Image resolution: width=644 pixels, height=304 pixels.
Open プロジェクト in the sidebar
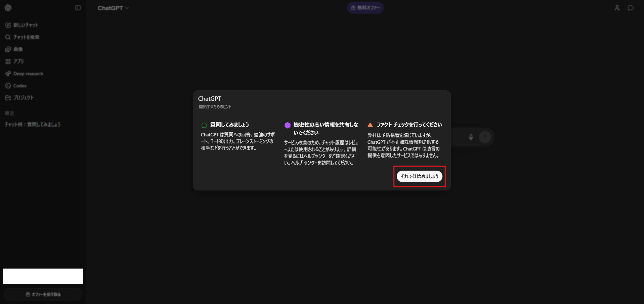point(19,98)
